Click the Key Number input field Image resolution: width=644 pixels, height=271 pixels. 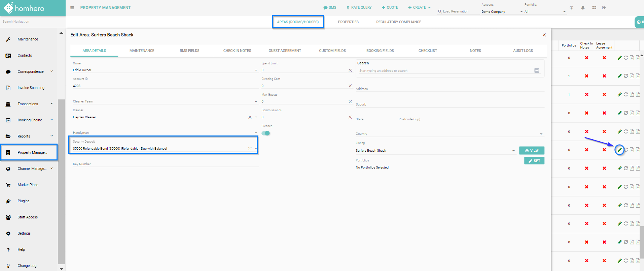[x=165, y=164]
